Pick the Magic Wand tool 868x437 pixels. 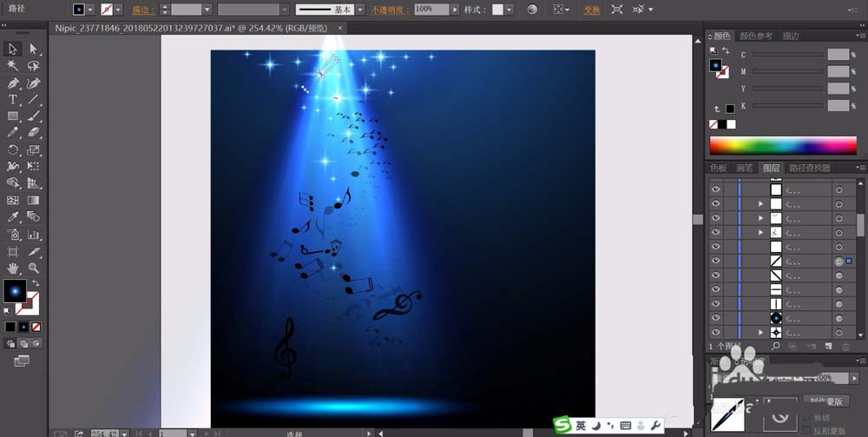(x=13, y=66)
